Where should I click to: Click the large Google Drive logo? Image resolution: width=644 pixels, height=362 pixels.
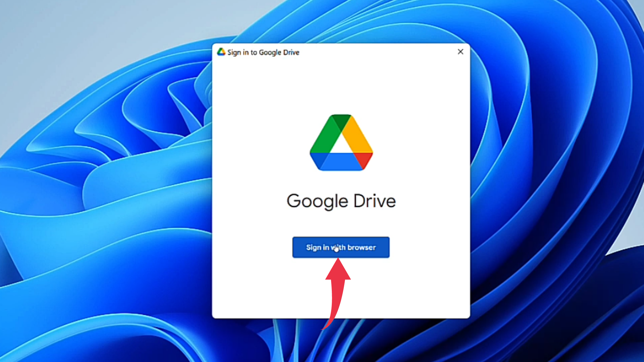[341, 143]
